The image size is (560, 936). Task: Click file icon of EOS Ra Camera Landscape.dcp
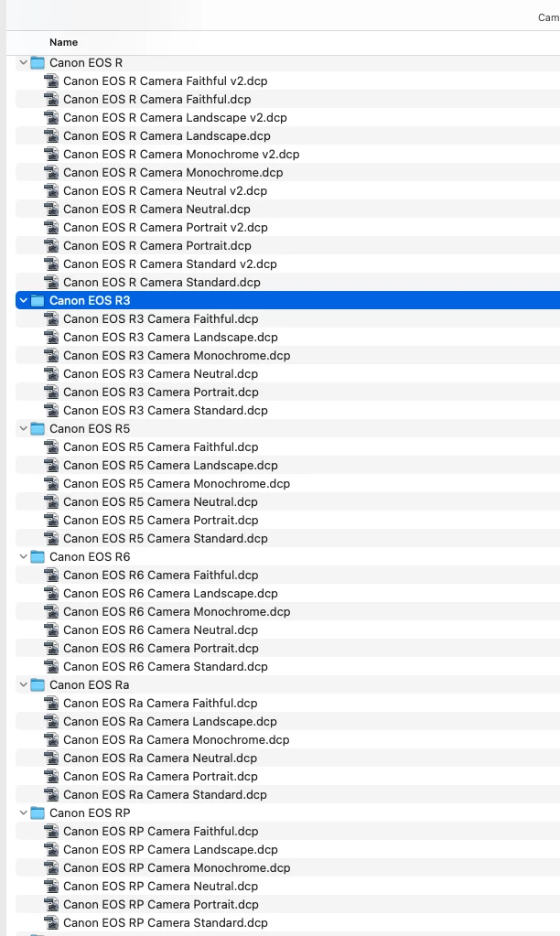52,721
